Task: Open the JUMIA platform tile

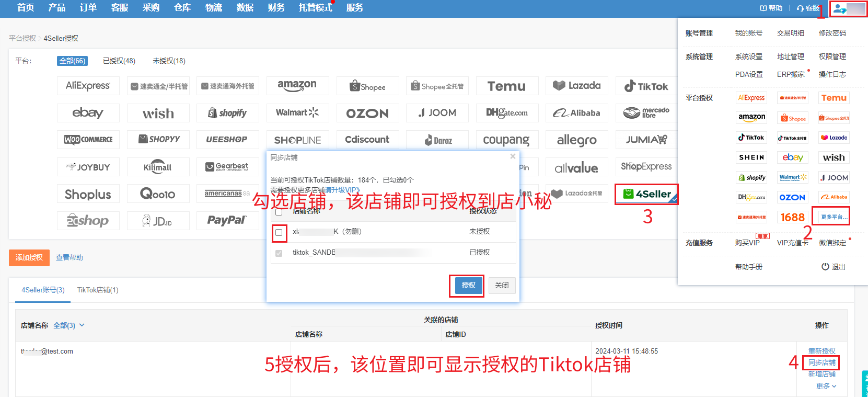Action: pyautogui.click(x=646, y=140)
